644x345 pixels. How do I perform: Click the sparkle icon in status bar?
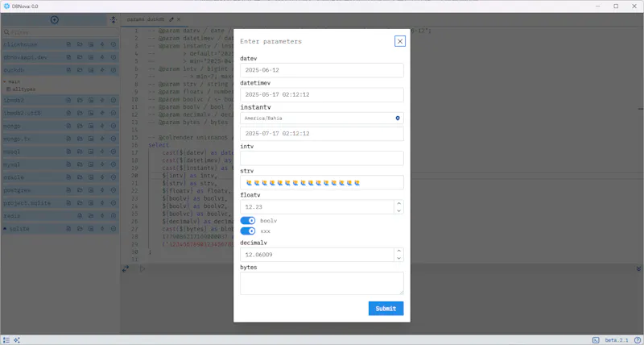click(x=17, y=340)
